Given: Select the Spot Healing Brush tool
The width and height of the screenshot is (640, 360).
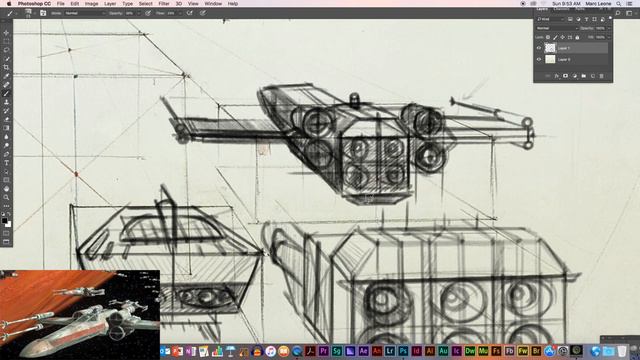Looking at the screenshot, I should [x=6, y=84].
